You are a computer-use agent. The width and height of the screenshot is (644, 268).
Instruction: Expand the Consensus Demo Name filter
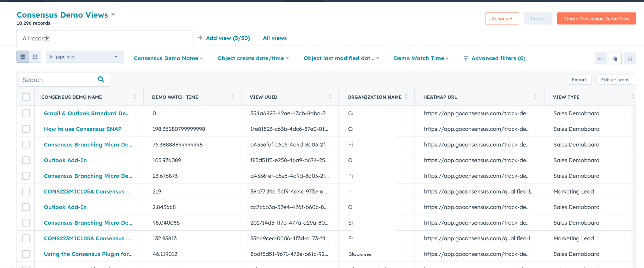tap(168, 58)
